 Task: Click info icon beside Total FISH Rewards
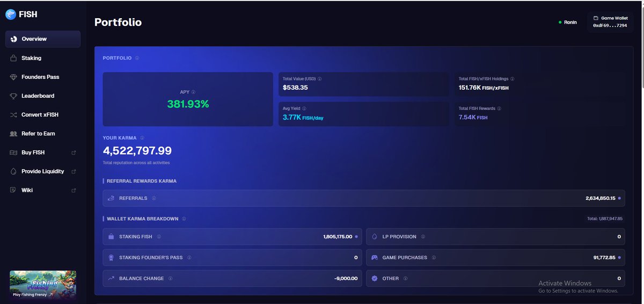point(500,108)
